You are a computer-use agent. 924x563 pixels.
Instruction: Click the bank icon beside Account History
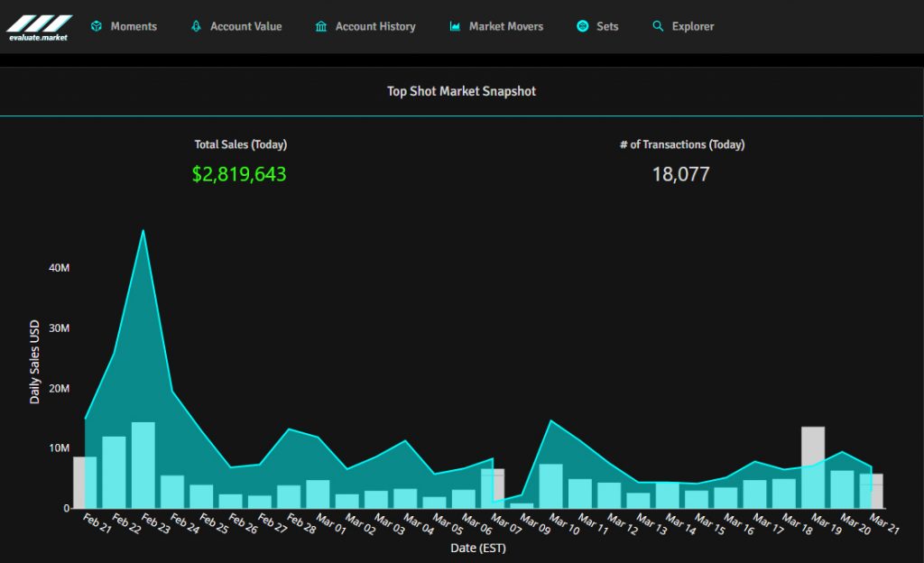[x=321, y=27]
